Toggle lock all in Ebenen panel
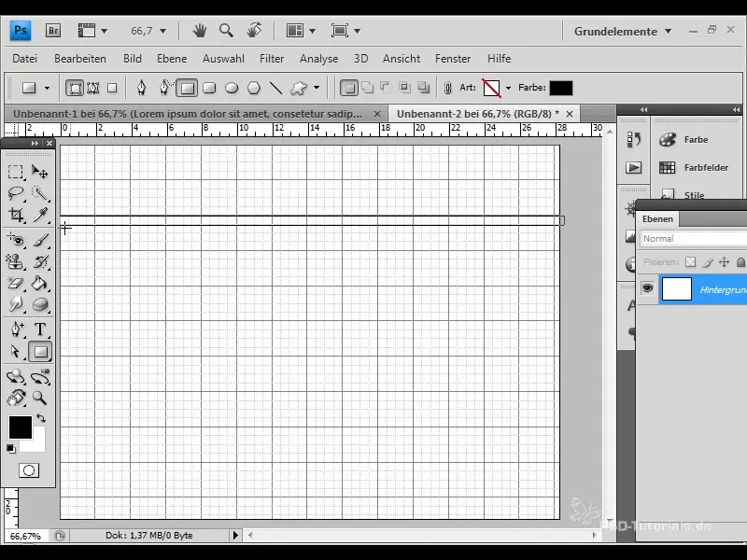The image size is (747, 560). pyautogui.click(x=740, y=262)
